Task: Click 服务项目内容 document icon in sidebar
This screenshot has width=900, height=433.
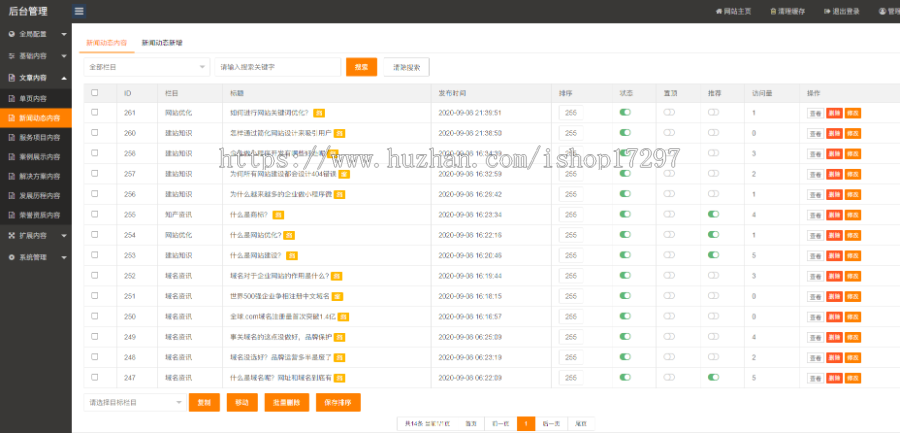Action: pyautogui.click(x=12, y=137)
